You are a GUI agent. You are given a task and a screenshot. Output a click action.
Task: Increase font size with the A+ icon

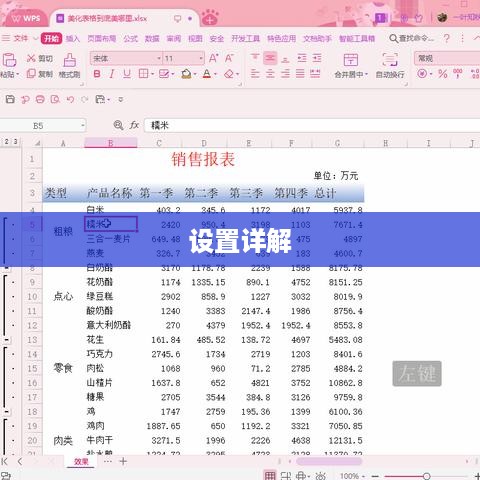(214, 58)
